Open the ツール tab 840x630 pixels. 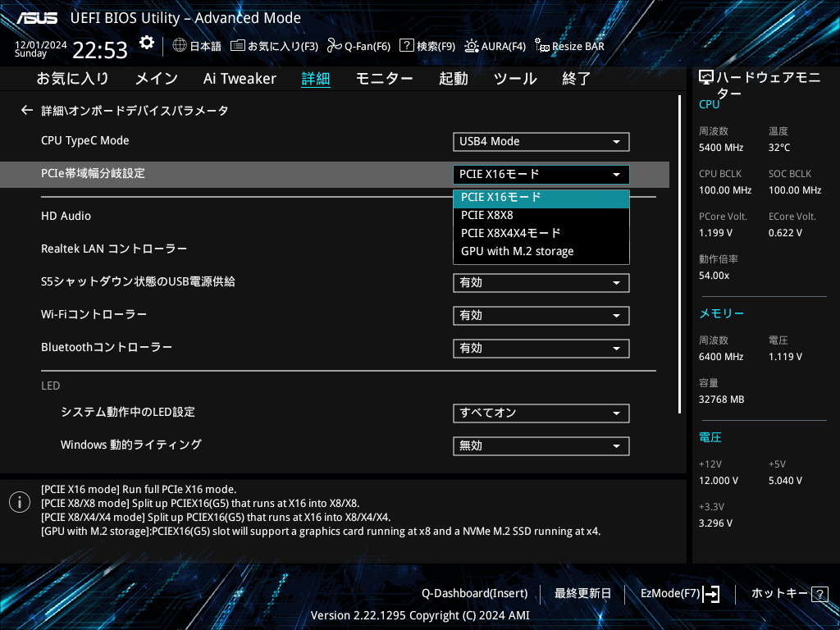pyautogui.click(x=515, y=79)
